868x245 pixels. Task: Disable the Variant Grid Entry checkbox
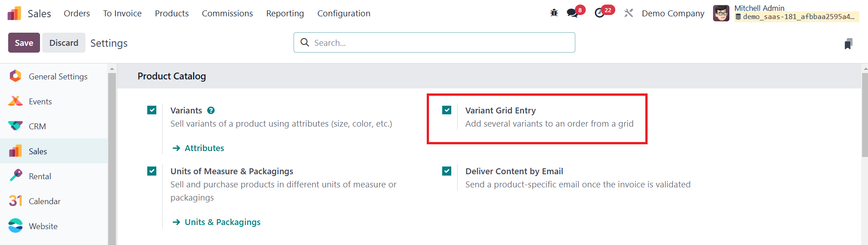pyautogui.click(x=447, y=110)
